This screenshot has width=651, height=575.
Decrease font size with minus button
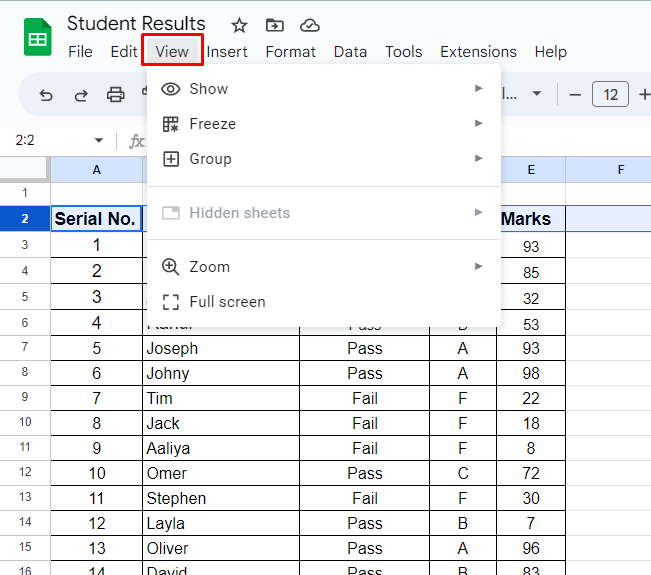[x=574, y=95]
